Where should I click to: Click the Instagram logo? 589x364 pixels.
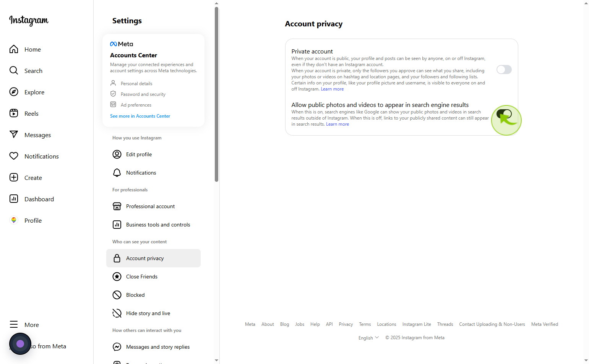pos(29,20)
